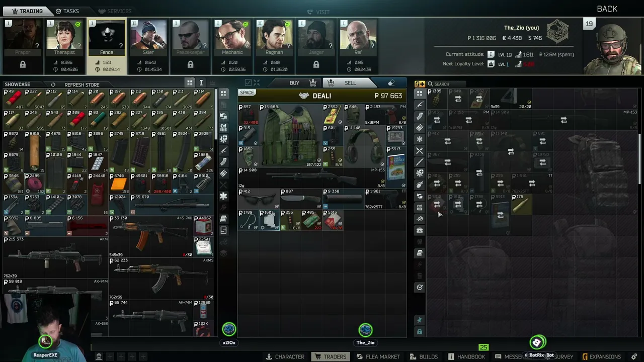Screen dimensions: 644x362
Task: Open TRADERS from the bottom menu
Action: coord(330,356)
